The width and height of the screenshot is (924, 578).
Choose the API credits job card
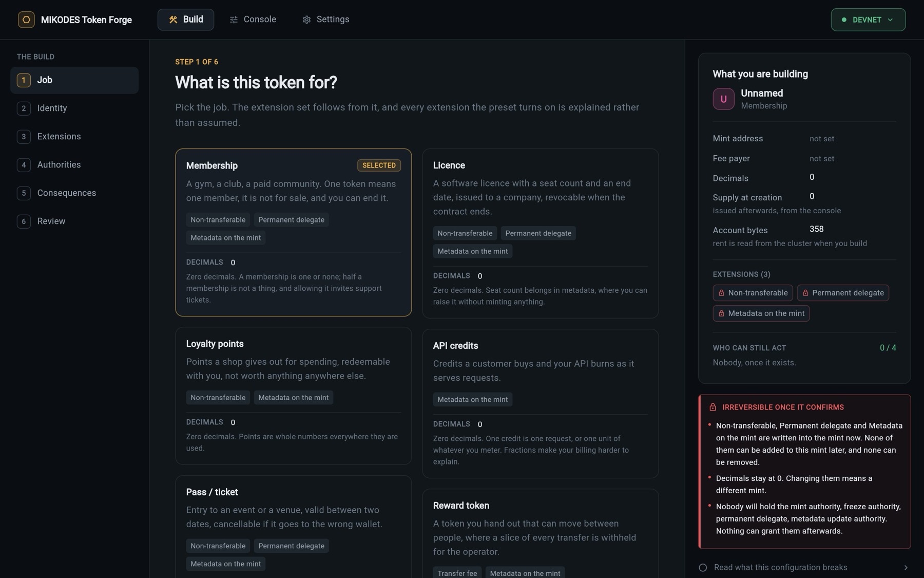pyautogui.click(x=540, y=403)
